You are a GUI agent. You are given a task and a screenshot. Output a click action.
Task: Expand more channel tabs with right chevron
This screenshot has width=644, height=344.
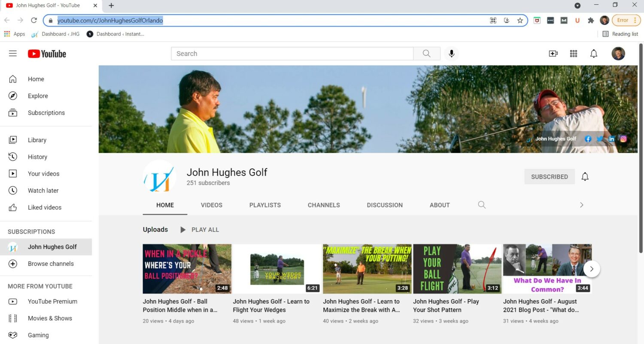tap(582, 205)
